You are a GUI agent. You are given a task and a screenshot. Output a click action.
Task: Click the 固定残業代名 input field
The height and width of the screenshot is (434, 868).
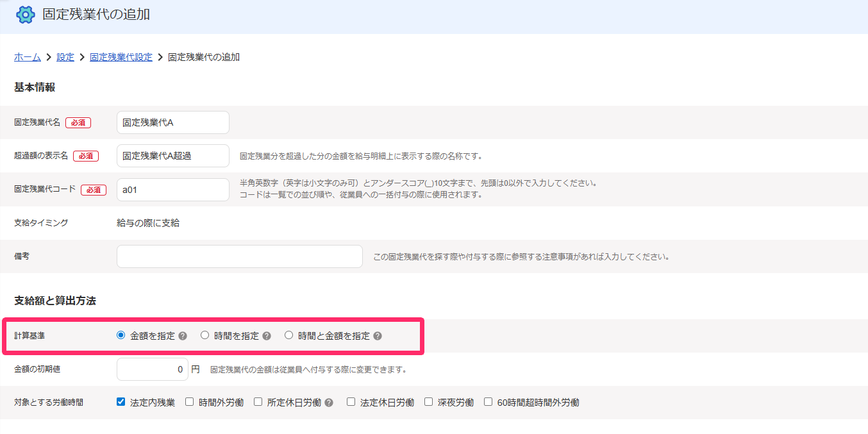(x=173, y=122)
